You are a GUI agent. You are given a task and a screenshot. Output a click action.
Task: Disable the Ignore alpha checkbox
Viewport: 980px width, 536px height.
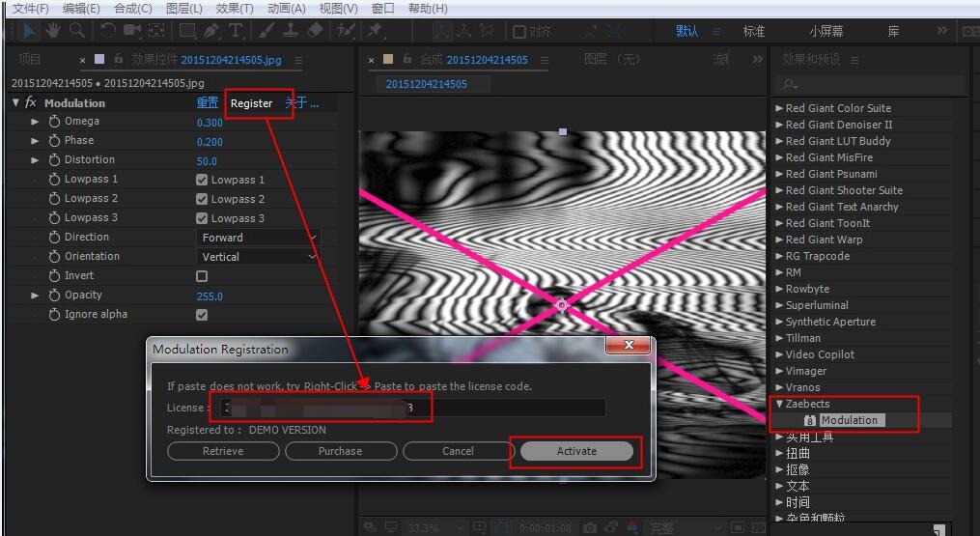click(202, 315)
